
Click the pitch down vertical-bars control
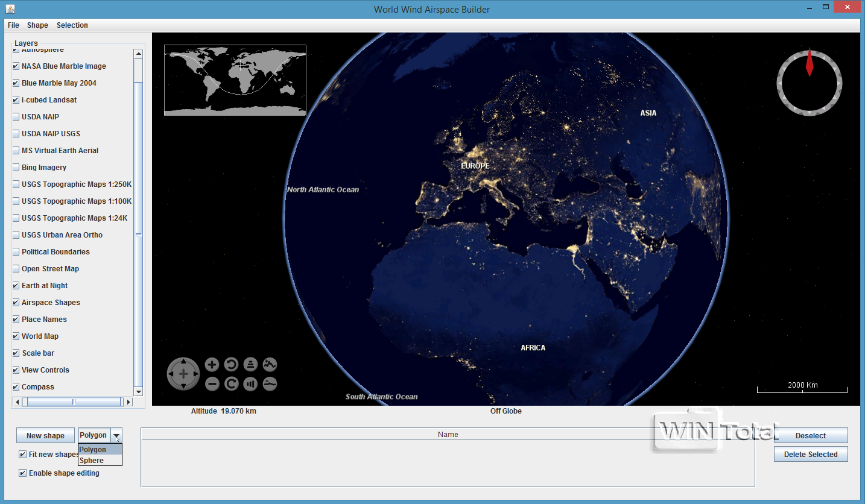250,383
